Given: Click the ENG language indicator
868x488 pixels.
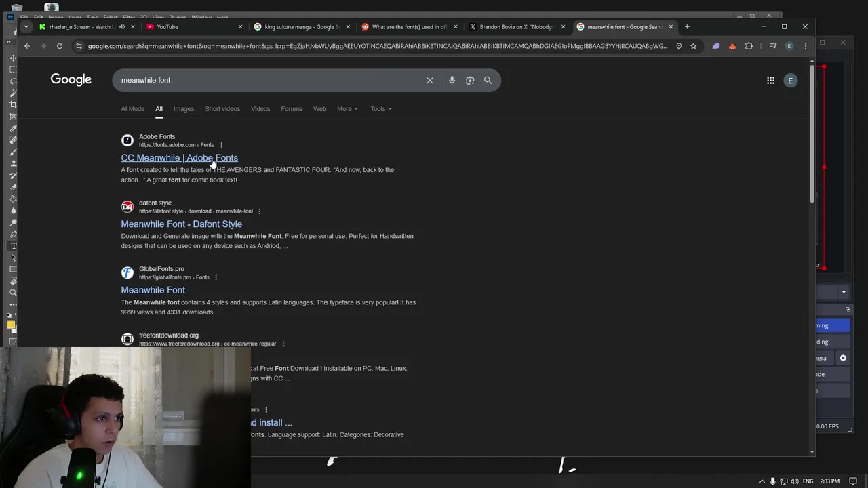Looking at the screenshot, I should tap(808, 481).
